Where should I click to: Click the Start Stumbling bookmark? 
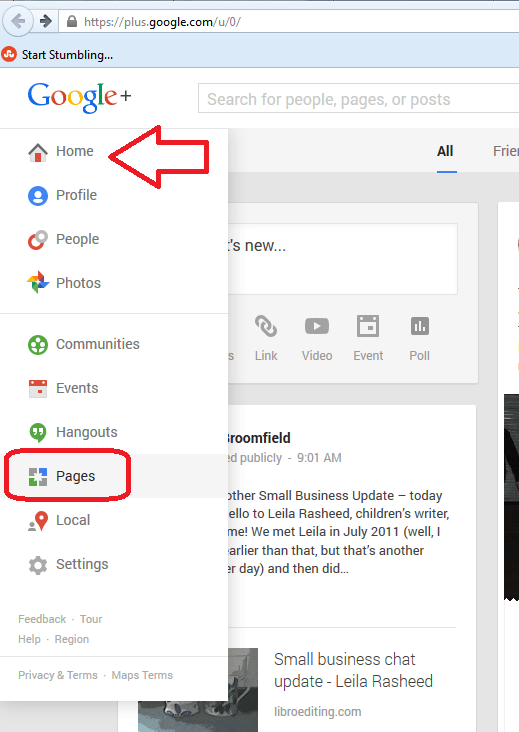(67, 55)
